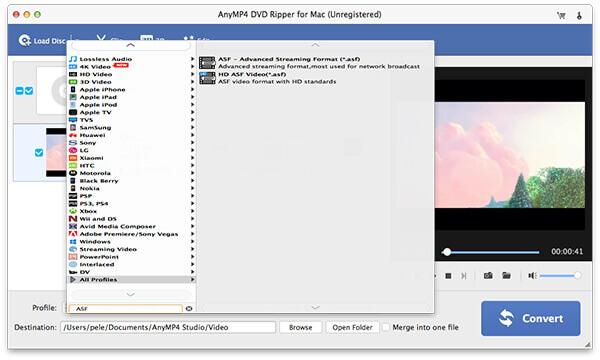
Task: Click the Apple iPhone icon
Action: click(73, 90)
